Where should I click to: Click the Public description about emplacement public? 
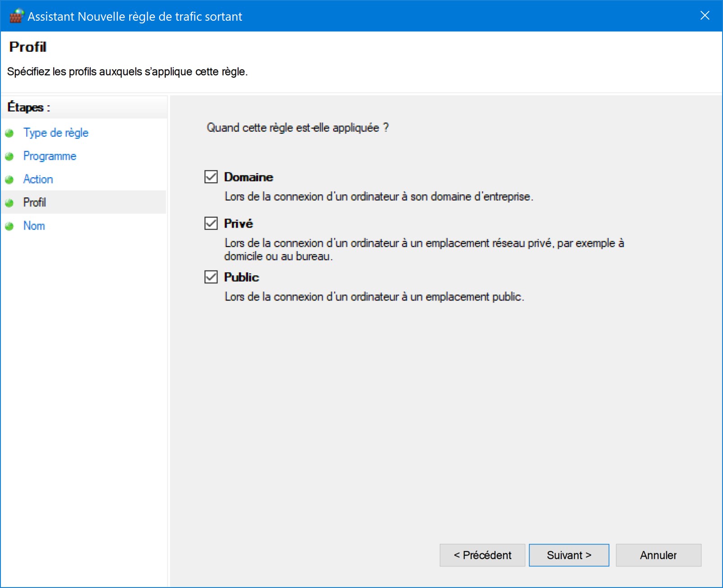pyautogui.click(x=375, y=297)
